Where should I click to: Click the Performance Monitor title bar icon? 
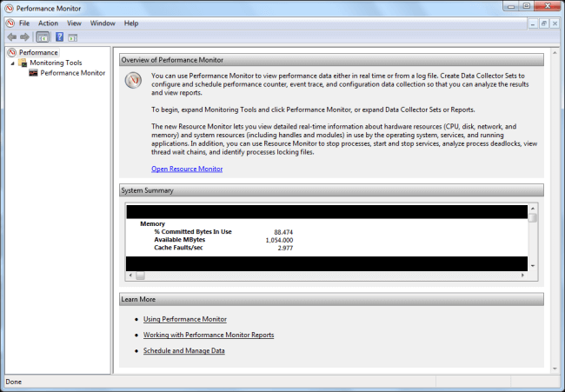[9, 9]
